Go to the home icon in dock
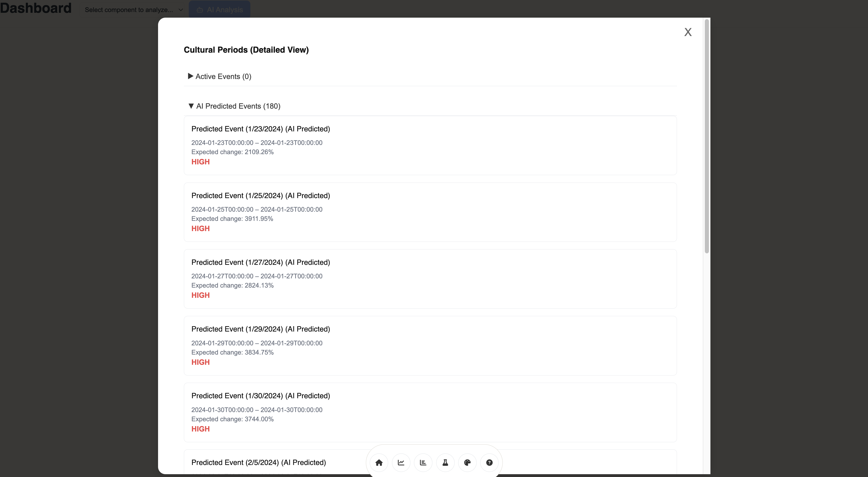The height and width of the screenshot is (477, 868). point(379,462)
